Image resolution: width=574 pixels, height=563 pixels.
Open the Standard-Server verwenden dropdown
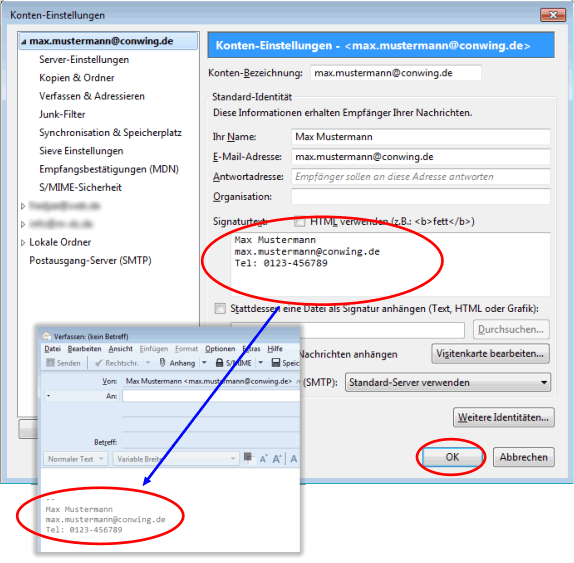point(447,383)
